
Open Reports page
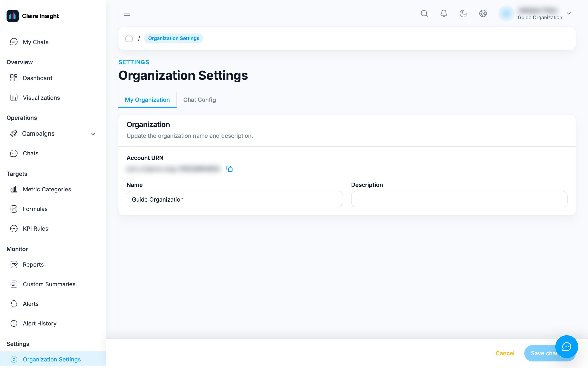53,265
